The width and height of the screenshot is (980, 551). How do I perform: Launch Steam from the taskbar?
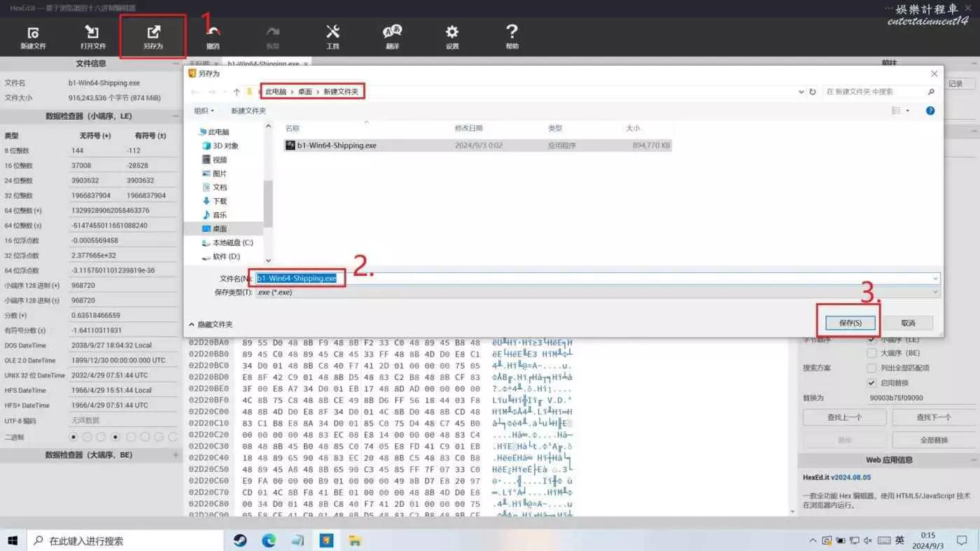tap(239, 540)
